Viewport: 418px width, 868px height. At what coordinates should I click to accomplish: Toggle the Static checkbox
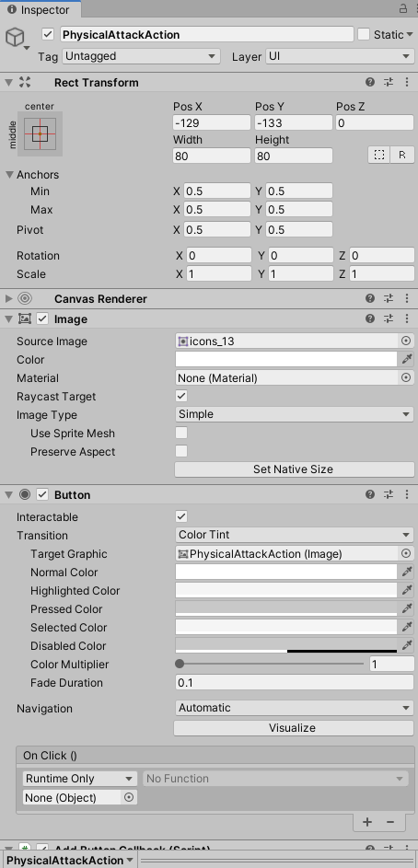[x=364, y=34]
